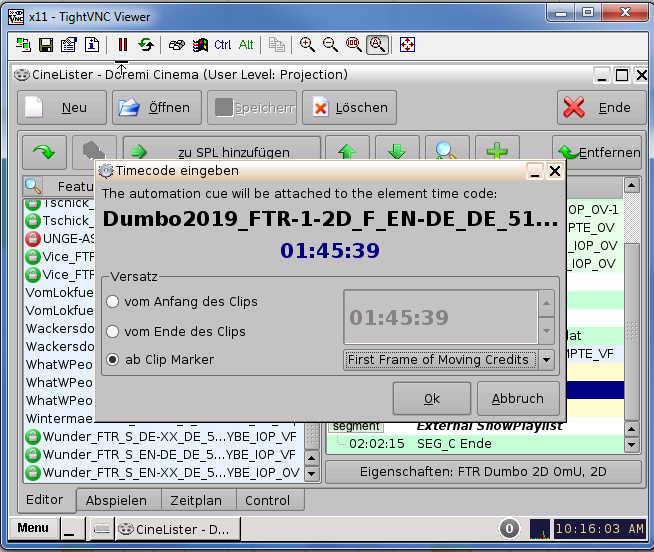Viewport: 654px width, 552px height.
Task: Click the round 0 indicator in the taskbar
Action: click(x=509, y=529)
